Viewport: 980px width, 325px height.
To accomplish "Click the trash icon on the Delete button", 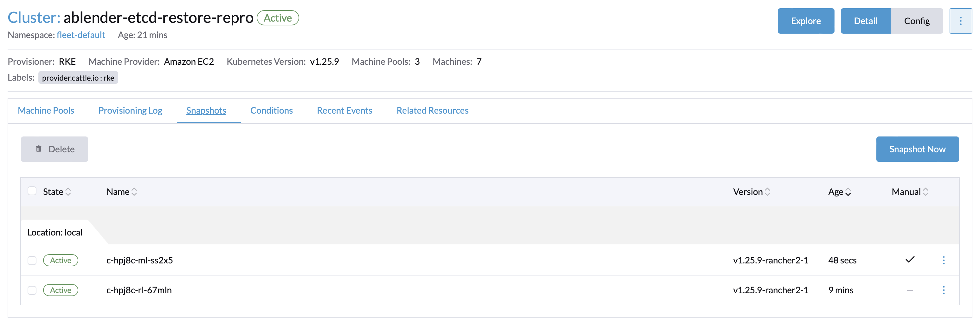I will tap(38, 149).
